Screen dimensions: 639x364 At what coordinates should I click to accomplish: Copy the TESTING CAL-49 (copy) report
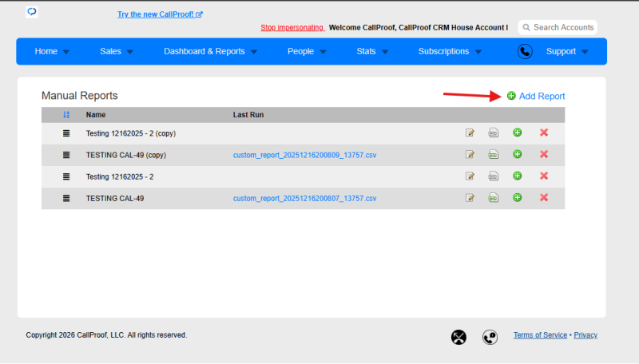517,154
